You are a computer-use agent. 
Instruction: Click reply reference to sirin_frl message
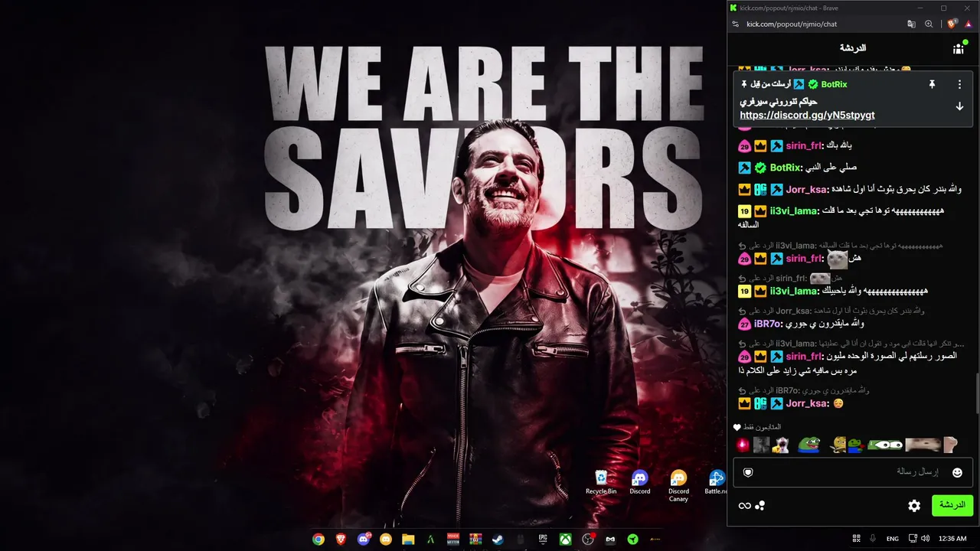[790, 278]
